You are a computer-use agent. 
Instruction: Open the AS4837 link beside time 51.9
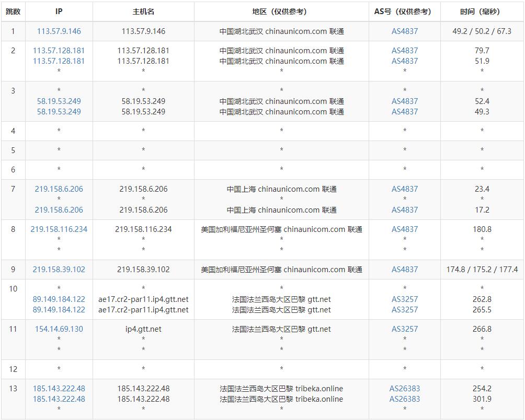[404, 61]
